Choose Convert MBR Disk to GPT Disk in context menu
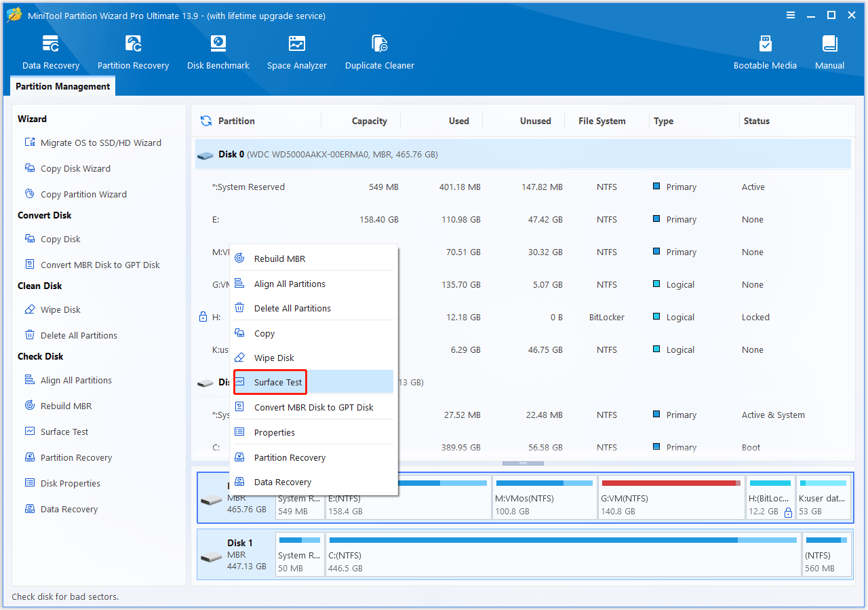 [313, 407]
